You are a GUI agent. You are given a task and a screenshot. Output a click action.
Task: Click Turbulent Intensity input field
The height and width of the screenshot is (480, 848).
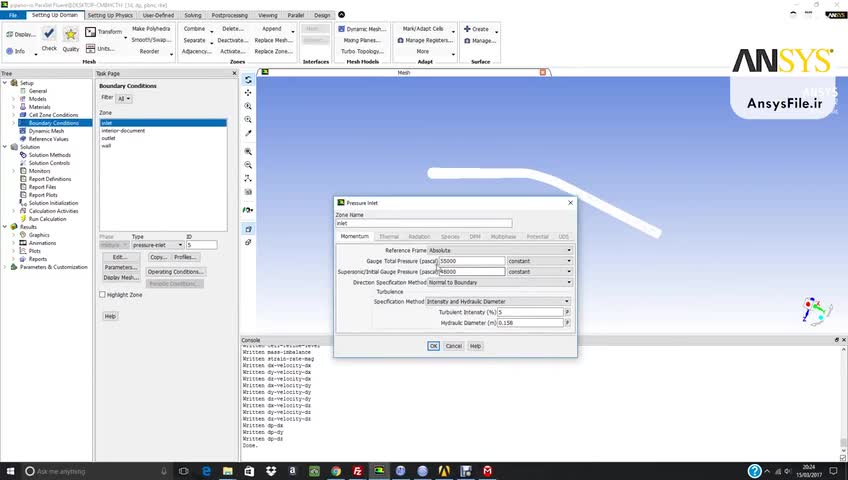(530, 312)
